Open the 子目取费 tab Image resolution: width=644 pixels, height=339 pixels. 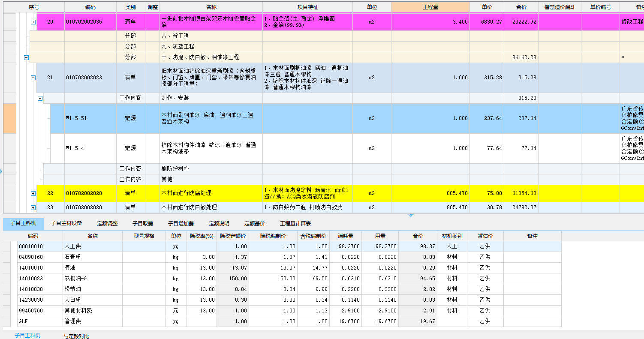pyautogui.click(x=143, y=223)
